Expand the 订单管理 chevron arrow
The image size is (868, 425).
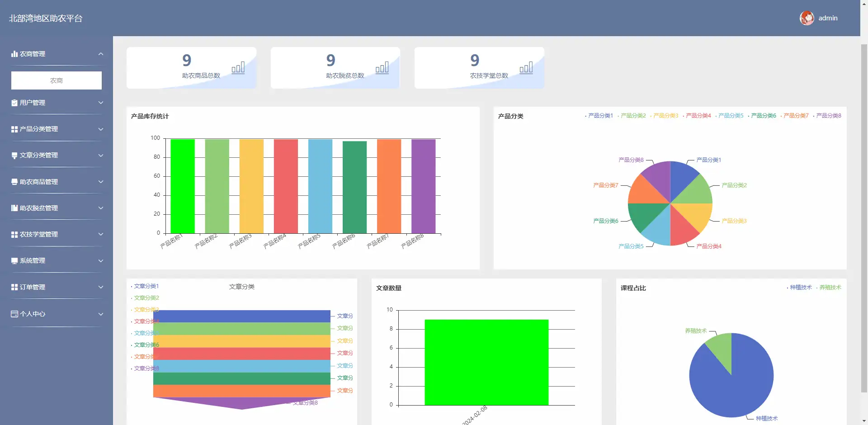101,287
